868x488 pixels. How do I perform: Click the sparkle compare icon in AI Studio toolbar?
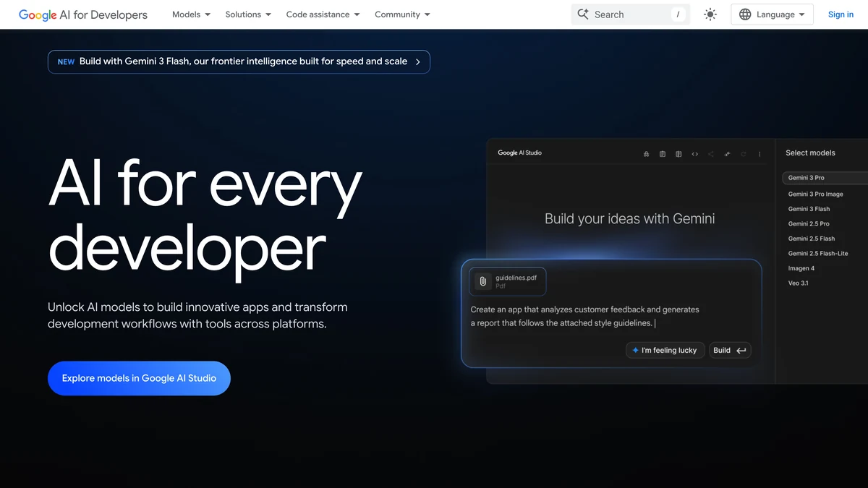[727, 154]
